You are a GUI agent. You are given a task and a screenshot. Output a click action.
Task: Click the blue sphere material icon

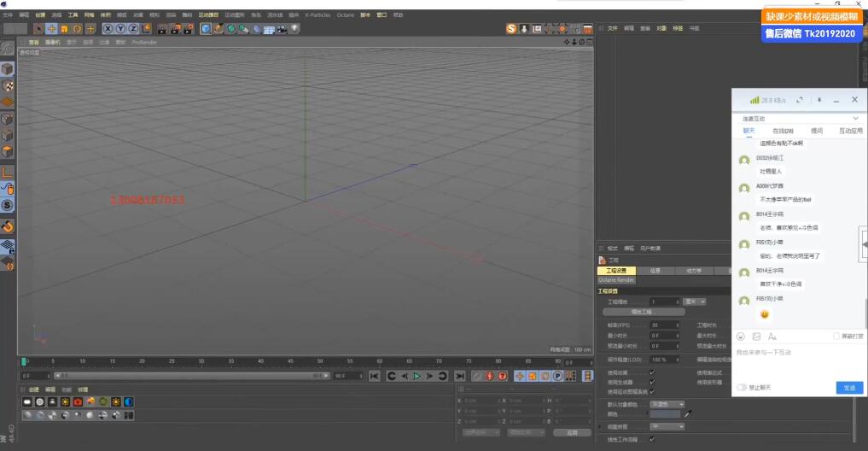pyautogui.click(x=128, y=401)
